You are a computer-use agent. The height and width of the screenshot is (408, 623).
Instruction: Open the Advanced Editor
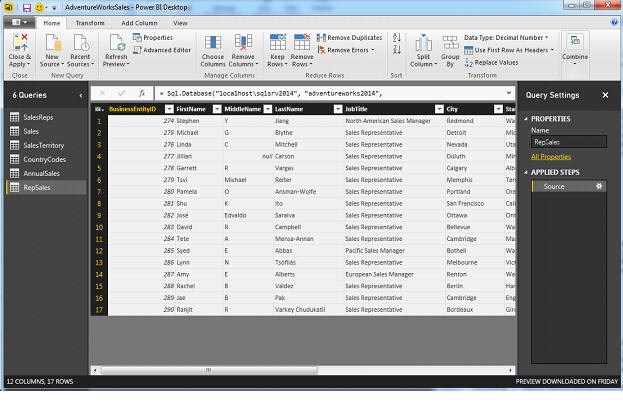(x=162, y=50)
